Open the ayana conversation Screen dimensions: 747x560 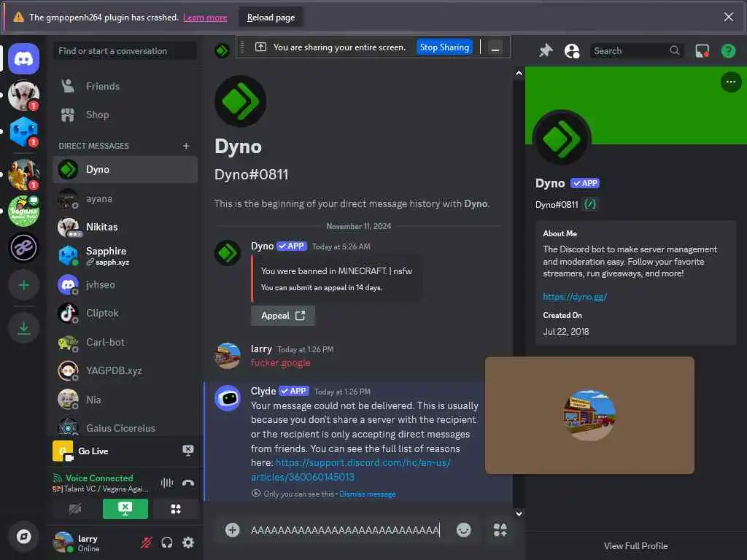coord(125,198)
